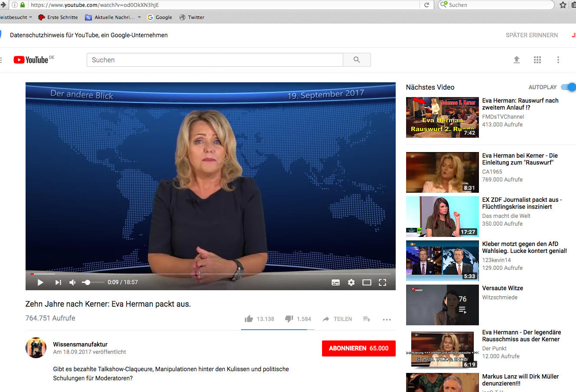Open the player settings gear
The image size is (576, 392).
coord(351,282)
